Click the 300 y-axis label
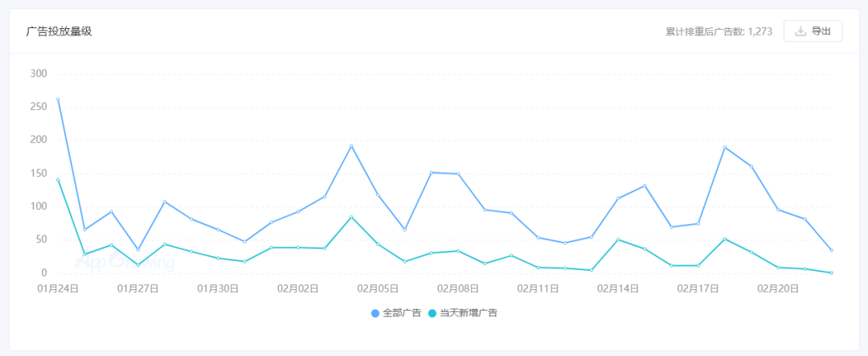The width and height of the screenshot is (868, 356). coord(39,74)
